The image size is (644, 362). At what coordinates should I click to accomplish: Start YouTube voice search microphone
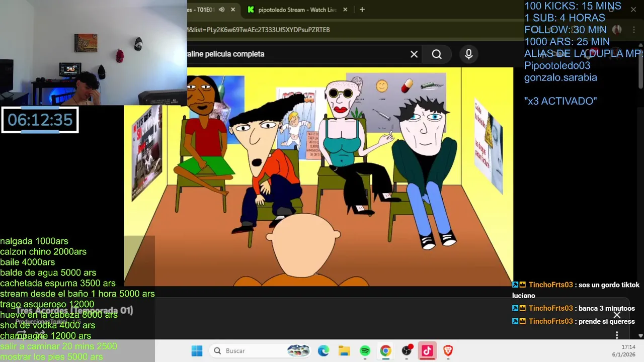coord(469,54)
